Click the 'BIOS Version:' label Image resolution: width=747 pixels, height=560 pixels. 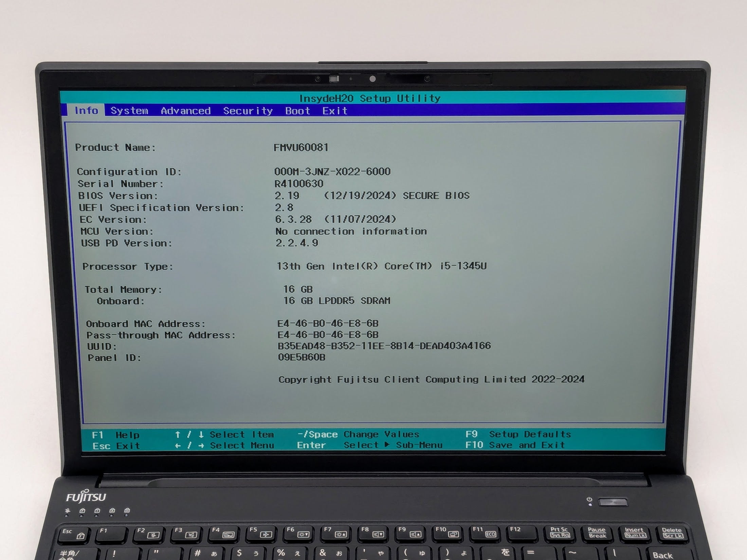point(118,196)
